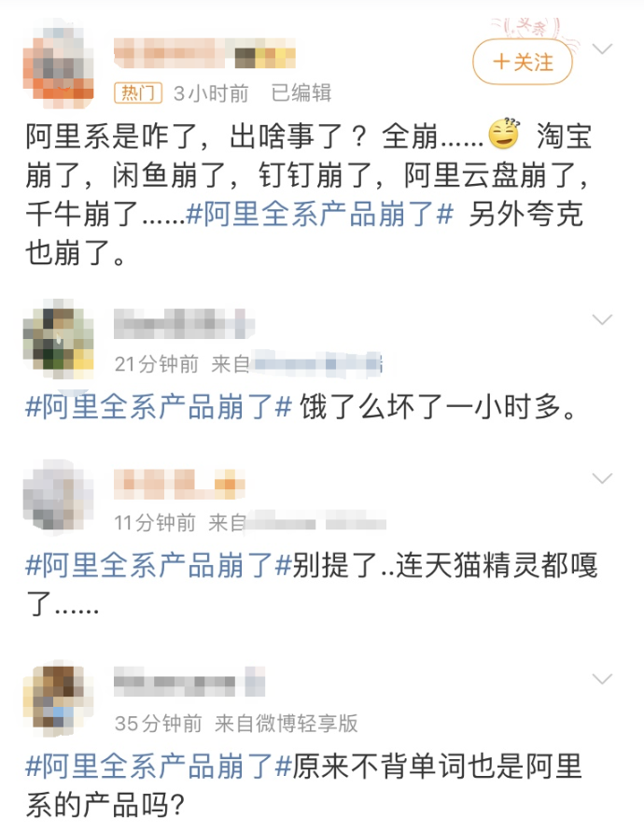This screenshot has height=832, width=644.
Task: Tap avatar of 不背单词 post author
Action: (x=59, y=698)
